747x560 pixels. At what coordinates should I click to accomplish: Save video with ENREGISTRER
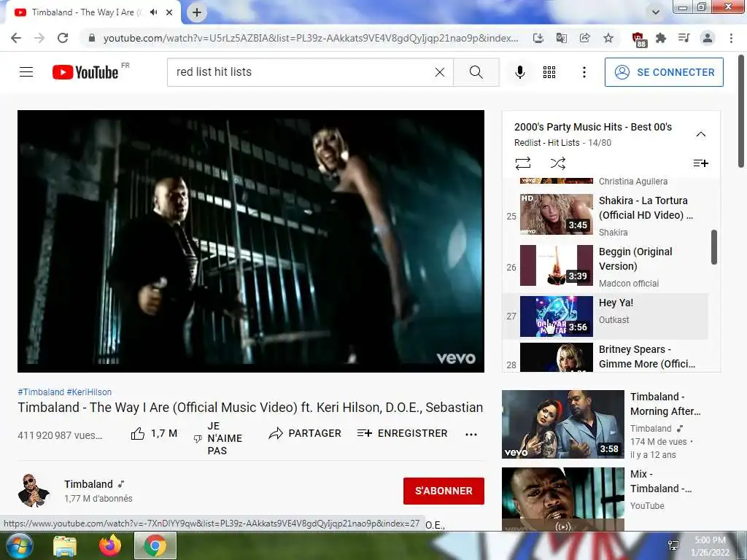click(403, 433)
